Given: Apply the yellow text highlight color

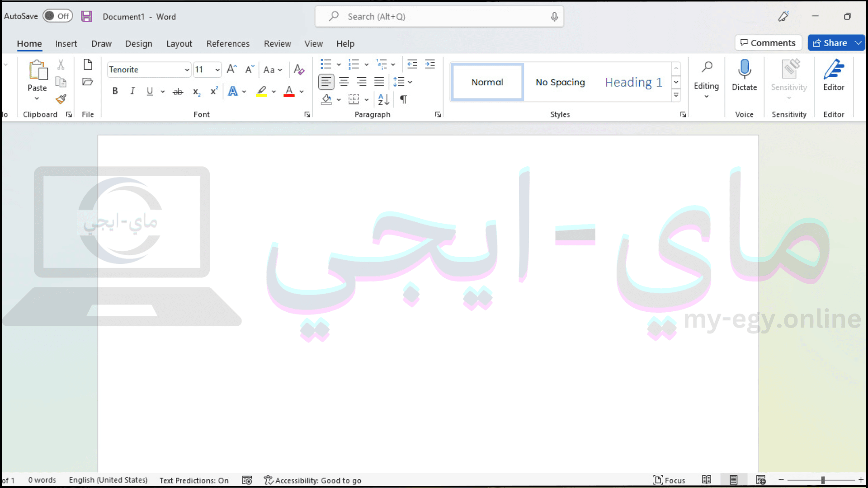Looking at the screenshot, I should (261, 91).
